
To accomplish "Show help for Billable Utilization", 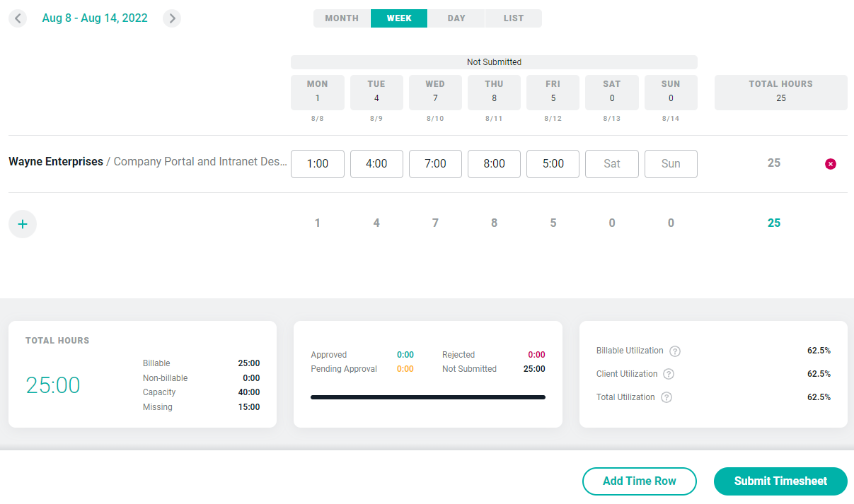I will (x=675, y=351).
